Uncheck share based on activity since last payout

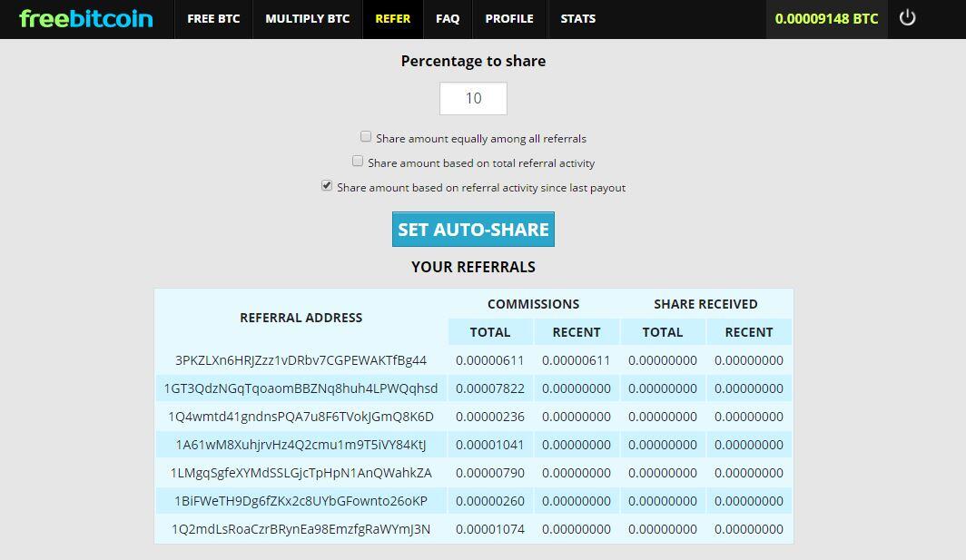point(327,185)
